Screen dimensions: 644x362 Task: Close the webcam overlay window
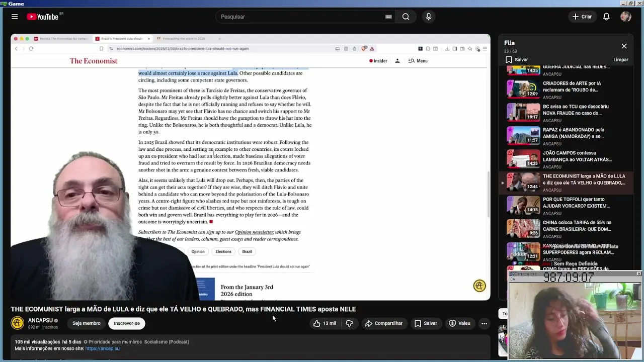tap(639, 274)
